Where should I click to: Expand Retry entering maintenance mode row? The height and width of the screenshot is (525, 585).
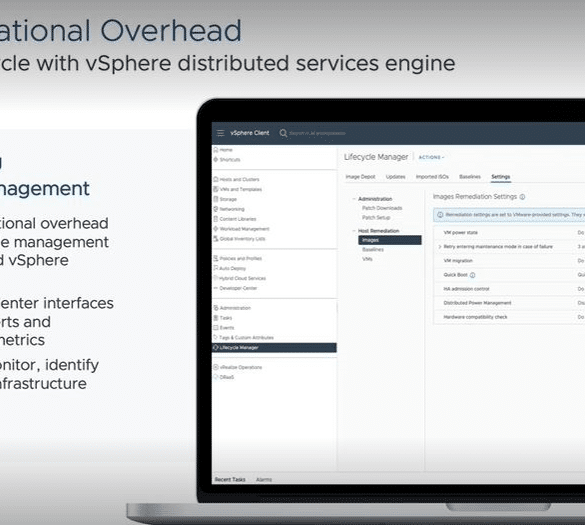tap(439, 247)
